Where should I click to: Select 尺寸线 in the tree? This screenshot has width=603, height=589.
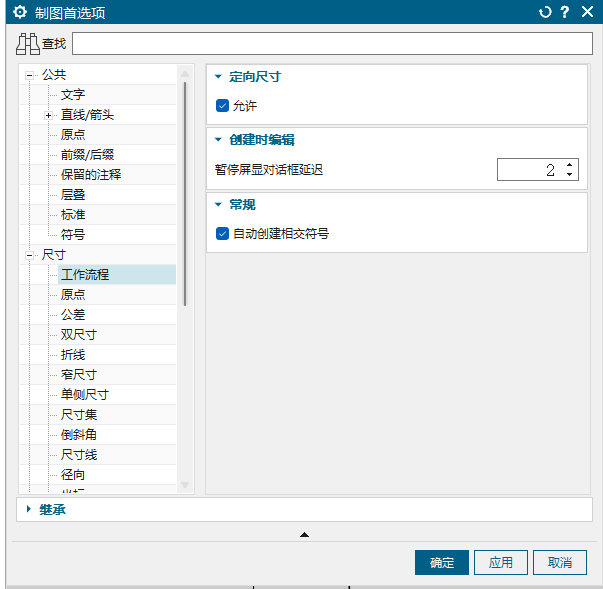(78, 454)
